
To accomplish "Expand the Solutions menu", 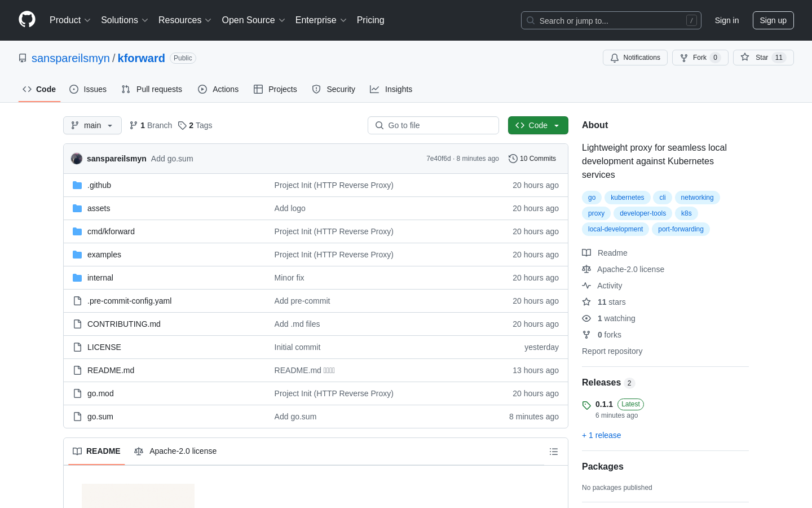I will [125, 20].
